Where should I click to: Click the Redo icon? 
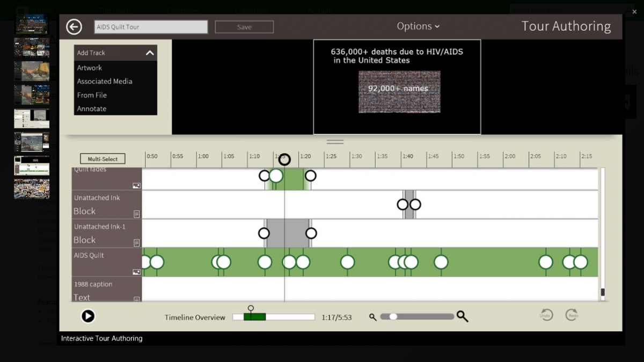coord(572,315)
